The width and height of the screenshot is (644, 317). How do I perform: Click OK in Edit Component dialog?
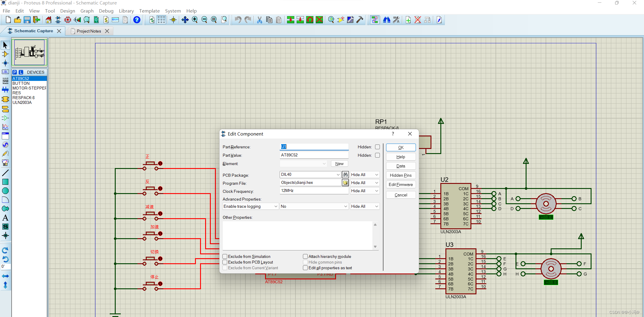401,147
